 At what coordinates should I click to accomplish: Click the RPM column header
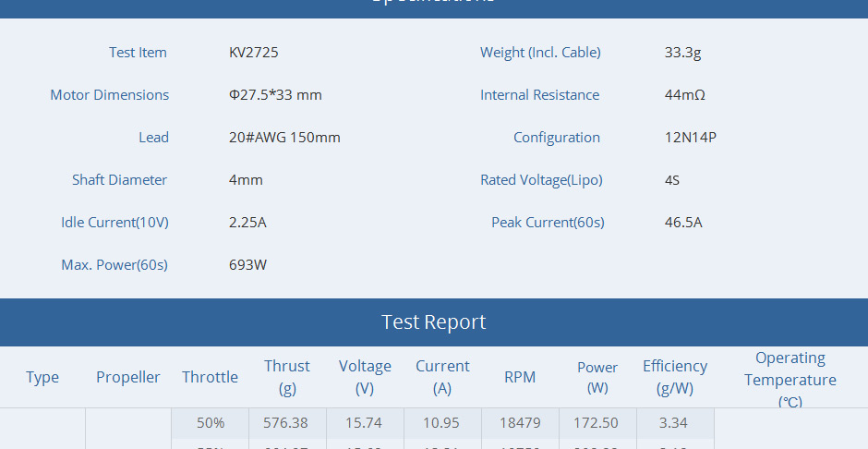(x=520, y=377)
